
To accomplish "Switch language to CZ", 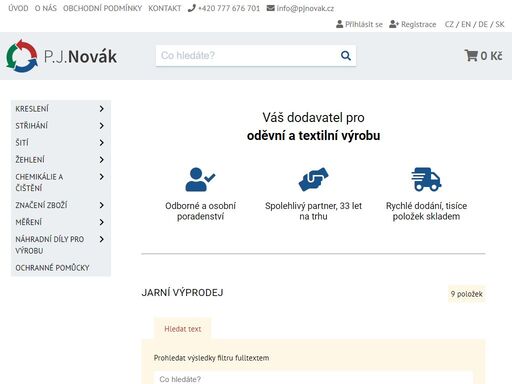I will click(x=449, y=24).
